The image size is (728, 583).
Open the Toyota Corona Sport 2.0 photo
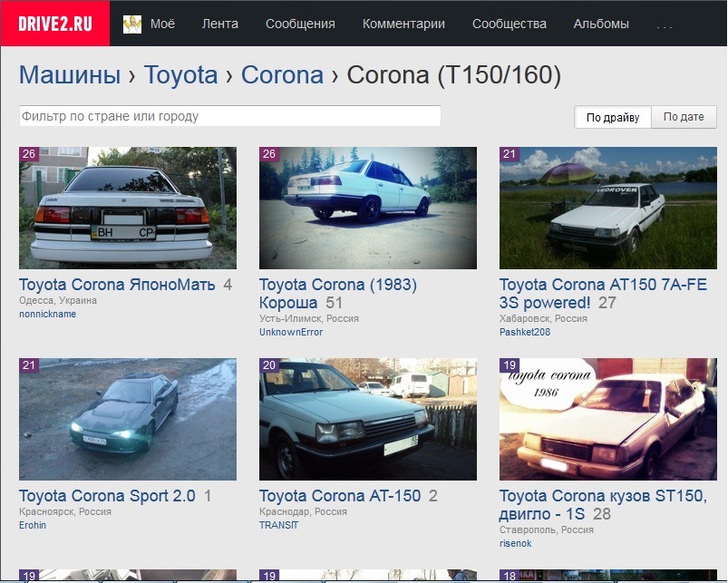point(128,419)
